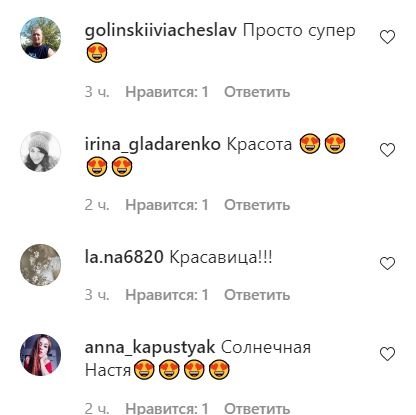The width and height of the screenshot is (416, 415).
Task: View likes on anna_kapustyak comment
Action: pos(167,408)
